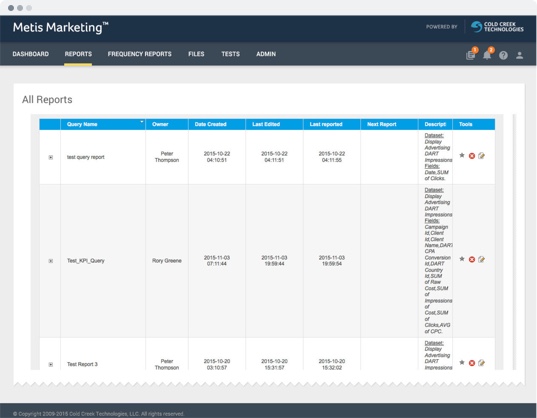This screenshot has height=418, width=537.
Task: Open the Admin tab
Action: click(x=266, y=54)
